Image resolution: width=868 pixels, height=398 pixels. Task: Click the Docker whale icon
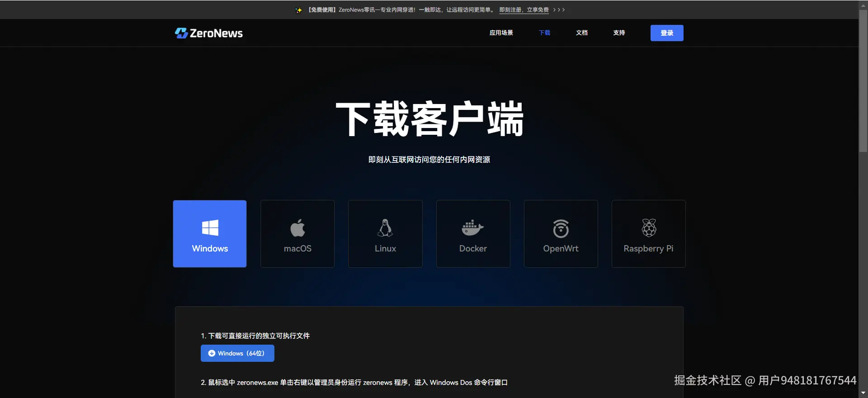pos(473,227)
